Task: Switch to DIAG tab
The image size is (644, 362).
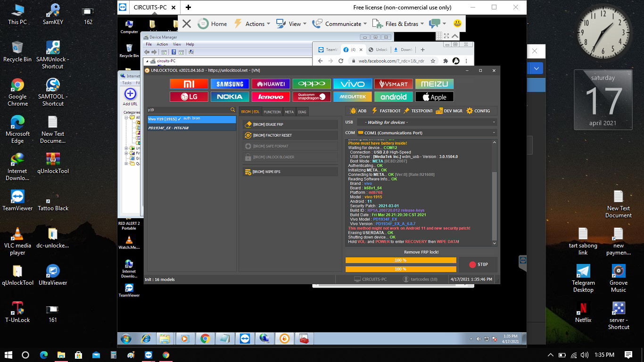Action: [302, 112]
